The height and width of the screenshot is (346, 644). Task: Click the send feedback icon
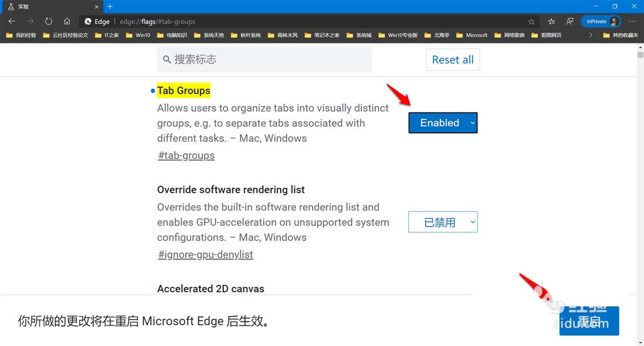[569, 21]
